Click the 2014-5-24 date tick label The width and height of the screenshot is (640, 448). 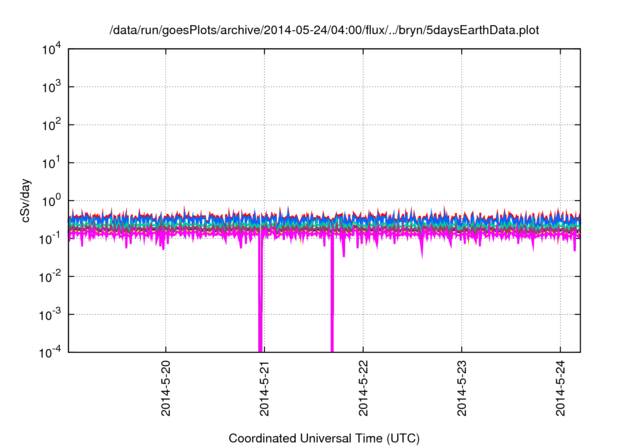coord(560,388)
